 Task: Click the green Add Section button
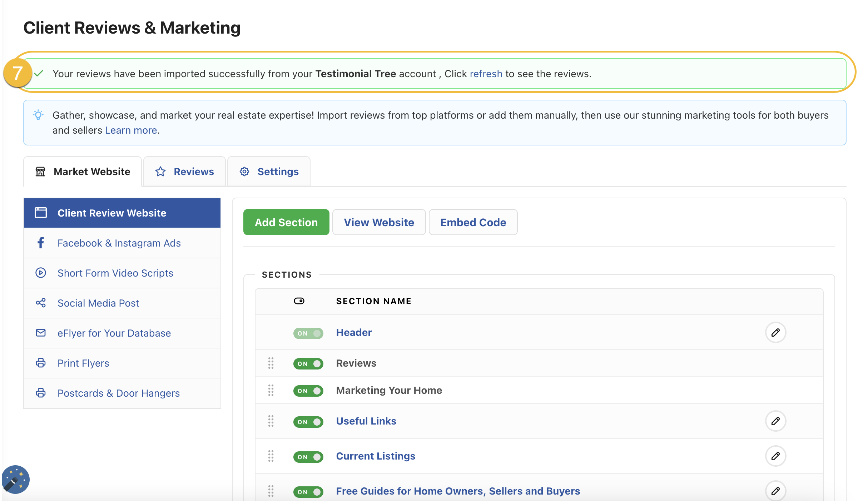click(286, 222)
